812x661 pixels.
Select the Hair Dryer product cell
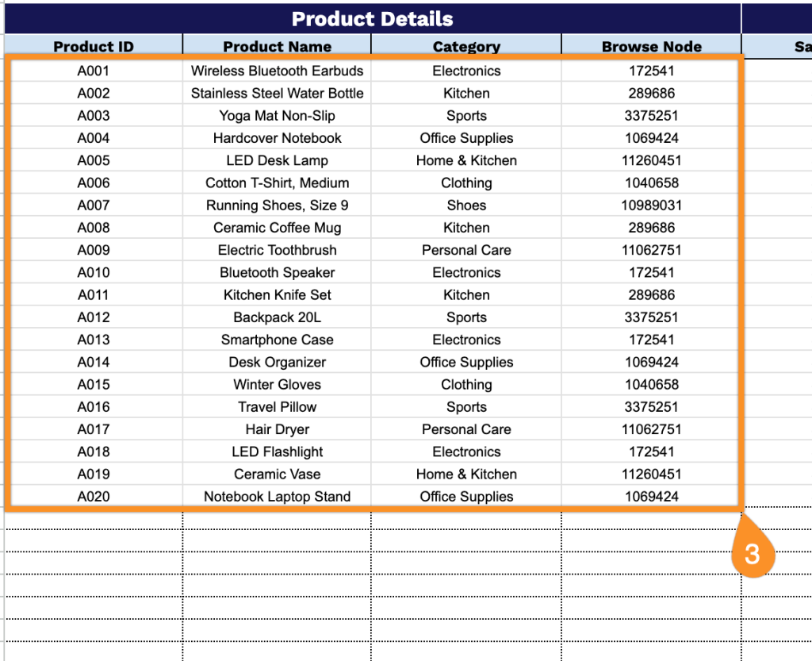(x=277, y=429)
